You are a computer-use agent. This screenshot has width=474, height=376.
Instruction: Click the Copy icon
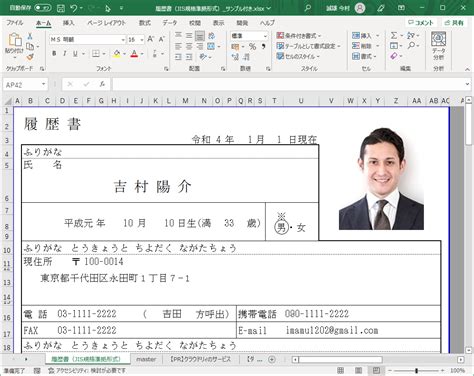[x=30, y=46]
